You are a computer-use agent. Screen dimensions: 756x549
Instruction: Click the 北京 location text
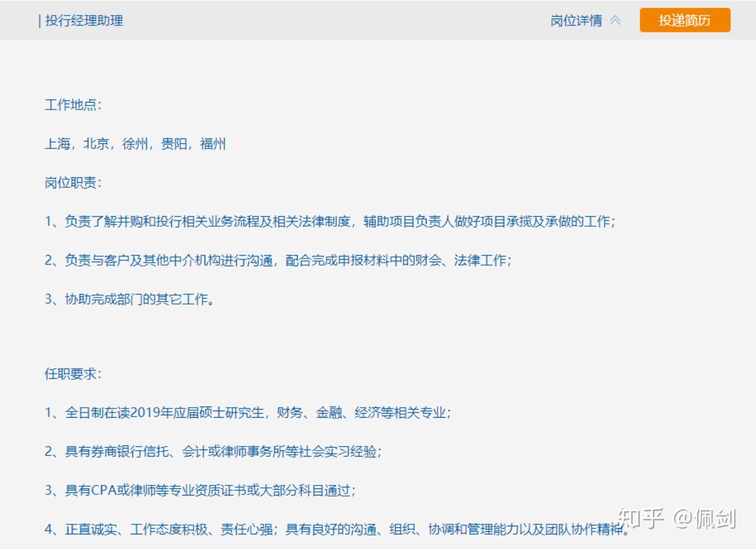[x=96, y=144]
